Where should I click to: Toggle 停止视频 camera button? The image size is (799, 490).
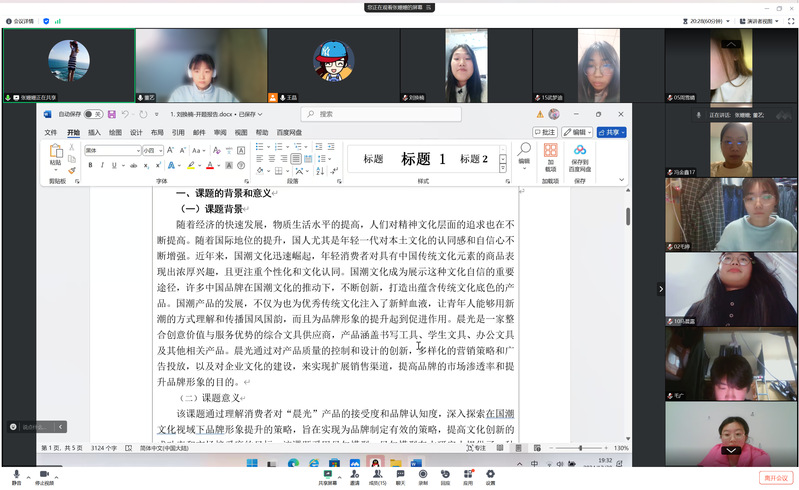click(x=44, y=475)
